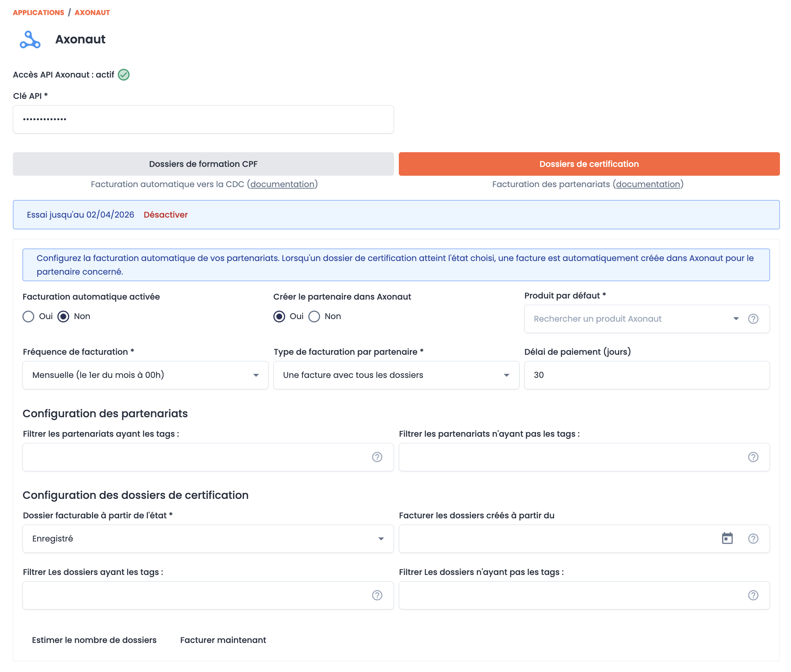Select Oui for Facturation automatique activée
The height and width of the screenshot is (672, 791).
point(29,317)
